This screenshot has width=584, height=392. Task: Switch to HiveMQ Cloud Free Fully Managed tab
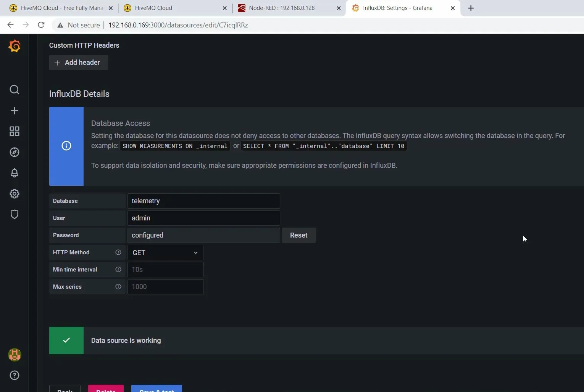61,8
